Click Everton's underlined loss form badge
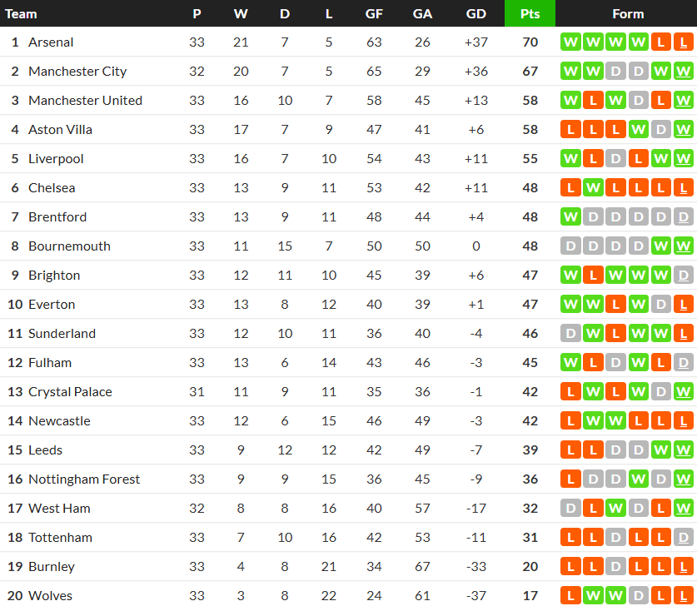 coord(684,304)
